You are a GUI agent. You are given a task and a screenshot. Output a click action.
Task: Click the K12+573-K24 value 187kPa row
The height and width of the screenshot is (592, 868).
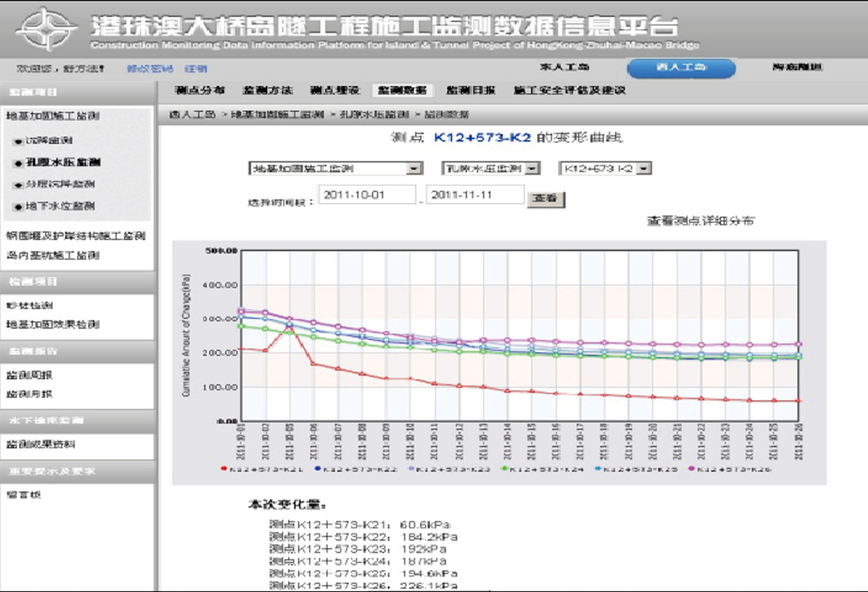coord(358,561)
